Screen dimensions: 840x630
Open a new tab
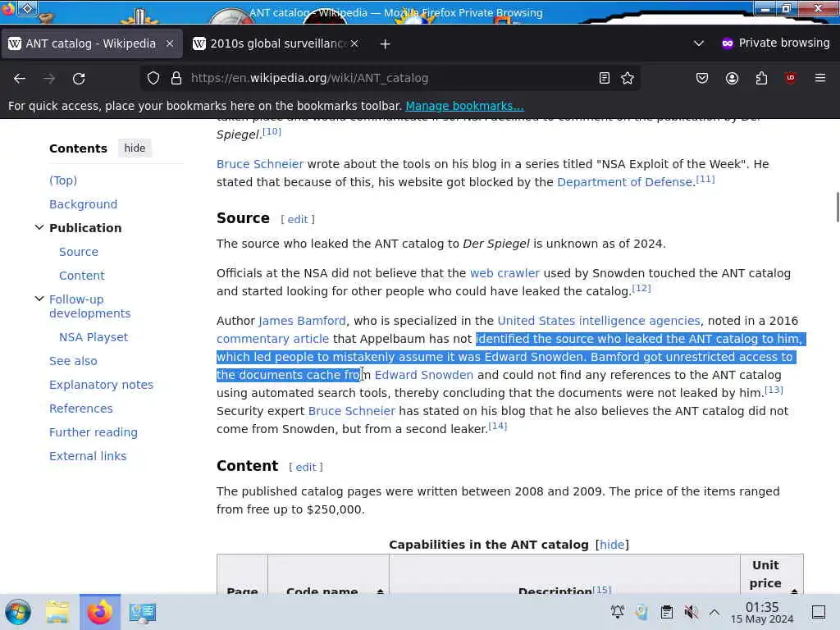(385, 44)
